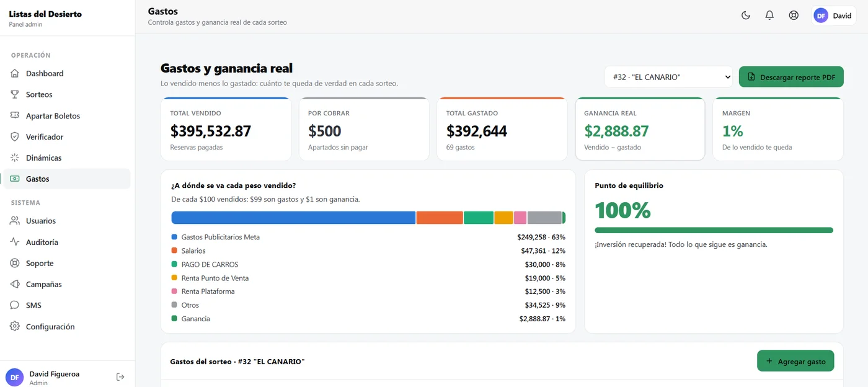Click the Usuarios people icon
The height and width of the screenshot is (387, 868).
point(15,221)
